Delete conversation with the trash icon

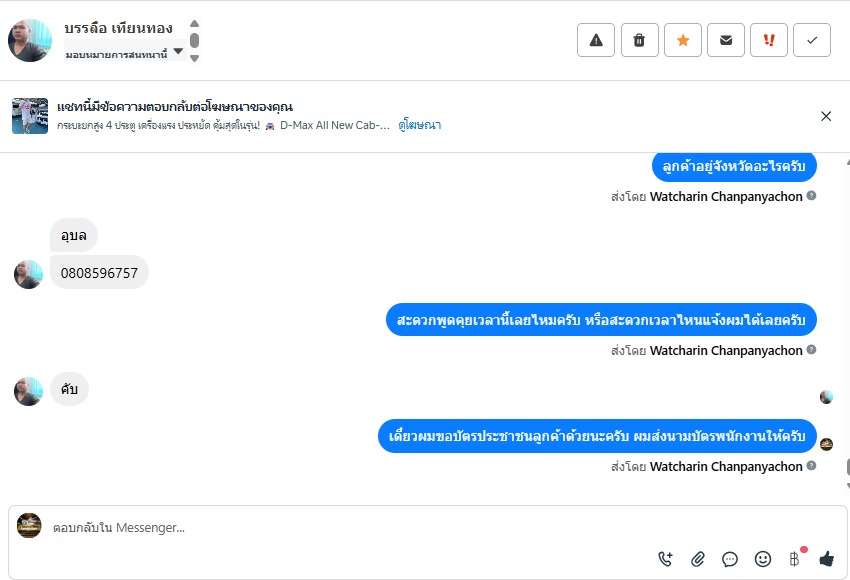tap(639, 40)
